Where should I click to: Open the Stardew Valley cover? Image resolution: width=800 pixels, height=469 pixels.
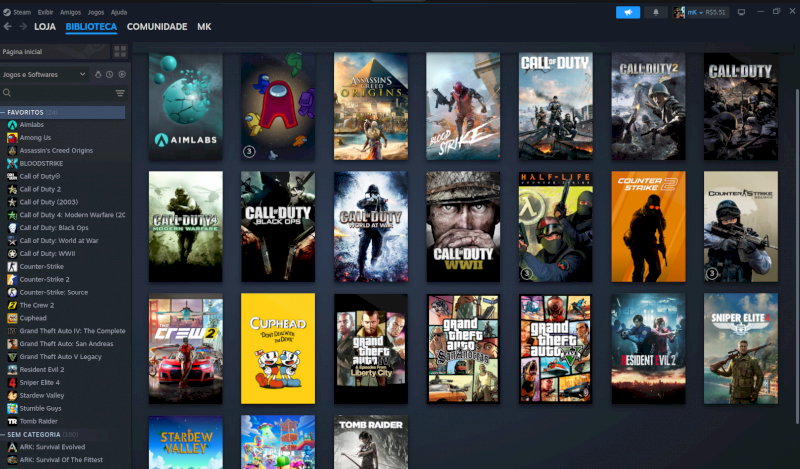(x=186, y=442)
